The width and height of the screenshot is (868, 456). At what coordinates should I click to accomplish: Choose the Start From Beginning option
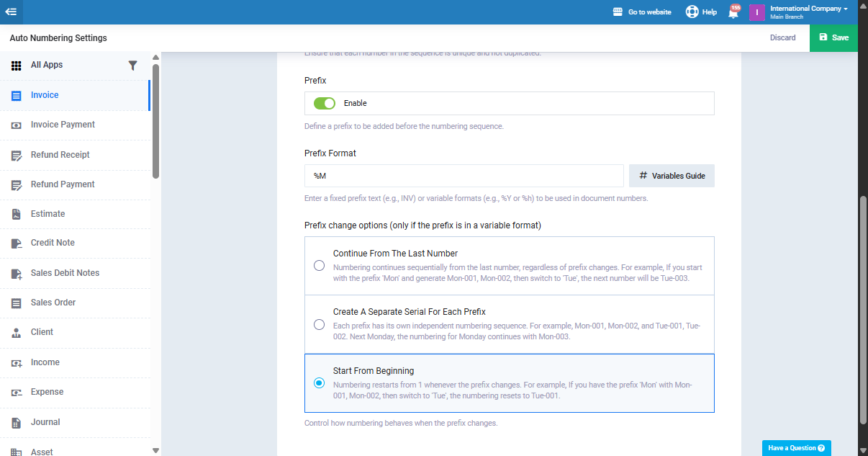(319, 383)
